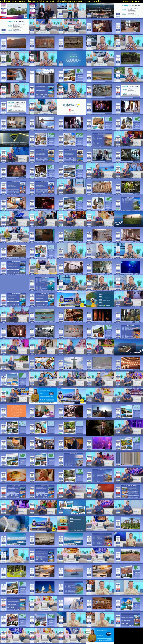Click the 'Thursday 18 July 2024' date text
Image resolution: width=143 pixels, height=644 pixels.
tap(69, 1)
